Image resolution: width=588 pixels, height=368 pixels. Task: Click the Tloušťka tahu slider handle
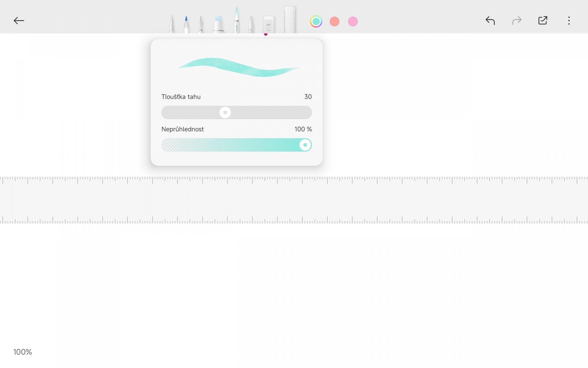coord(225,113)
